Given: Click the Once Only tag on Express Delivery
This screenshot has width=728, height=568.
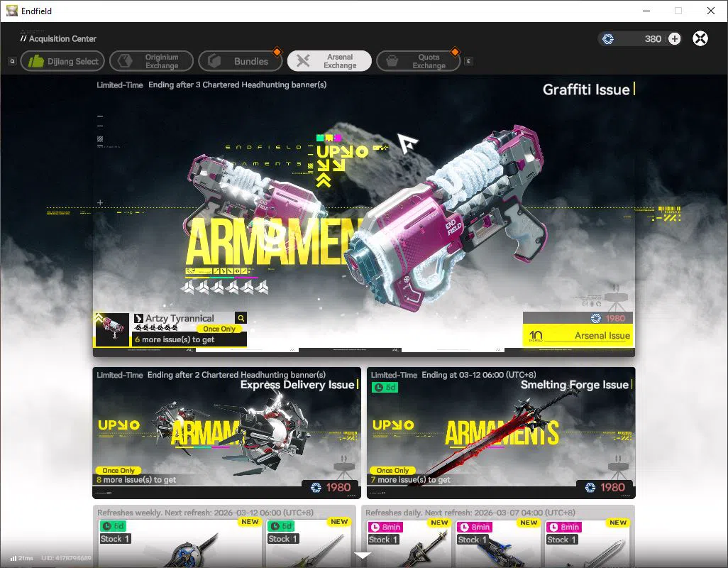Looking at the screenshot, I should coord(118,471).
